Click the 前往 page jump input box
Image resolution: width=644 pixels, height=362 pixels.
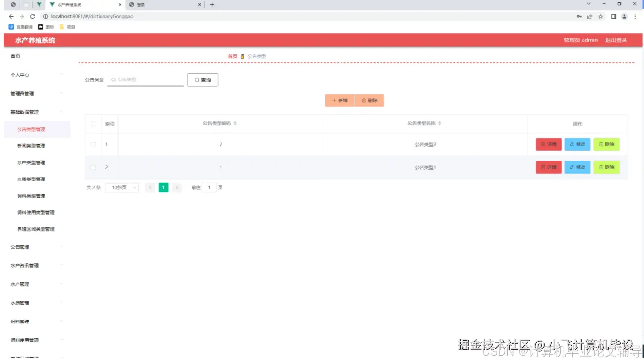point(209,187)
